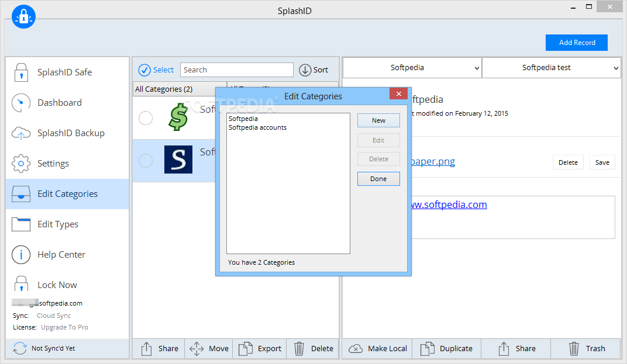Click the Move arrows icon
The height and width of the screenshot is (364, 627).
pyautogui.click(x=197, y=348)
